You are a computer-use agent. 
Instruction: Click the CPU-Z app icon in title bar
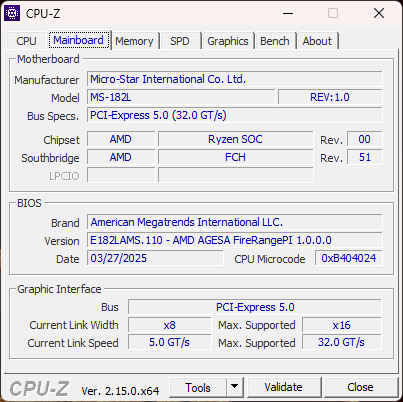tap(12, 13)
